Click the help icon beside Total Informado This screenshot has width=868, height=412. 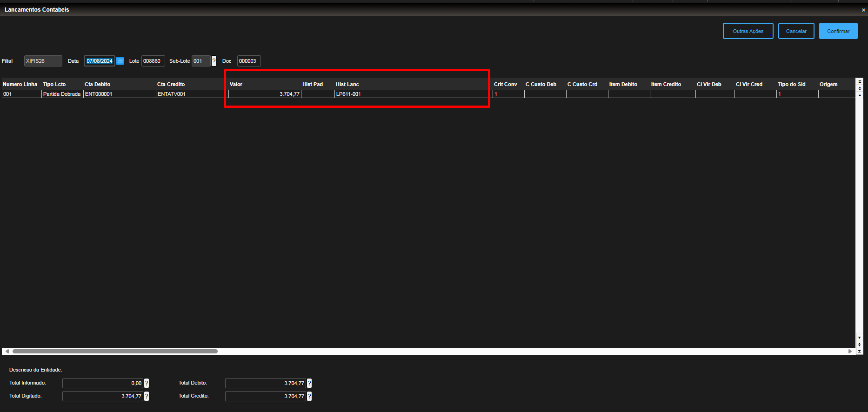click(147, 383)
